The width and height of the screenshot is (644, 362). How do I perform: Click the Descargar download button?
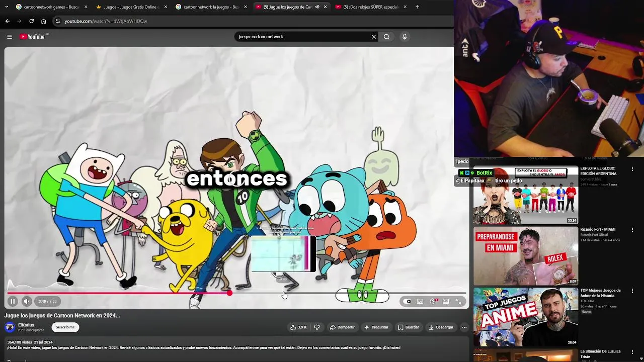pos(441,327)
